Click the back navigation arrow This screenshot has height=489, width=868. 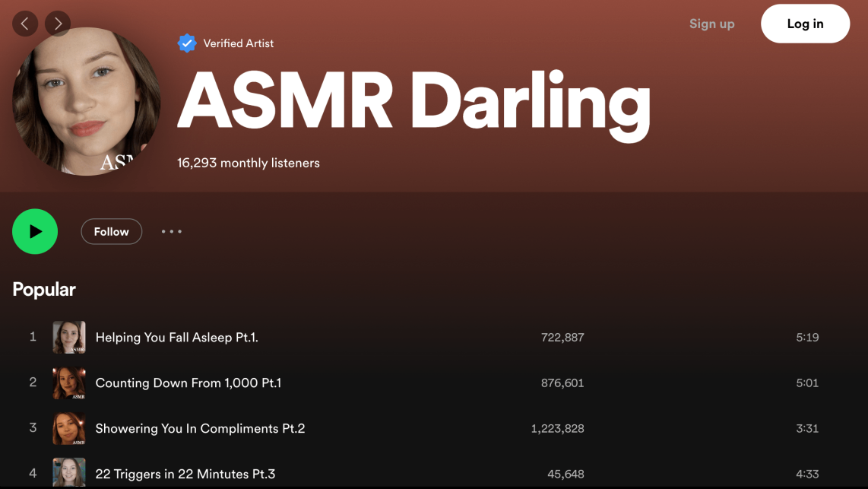tap(24, 24)
